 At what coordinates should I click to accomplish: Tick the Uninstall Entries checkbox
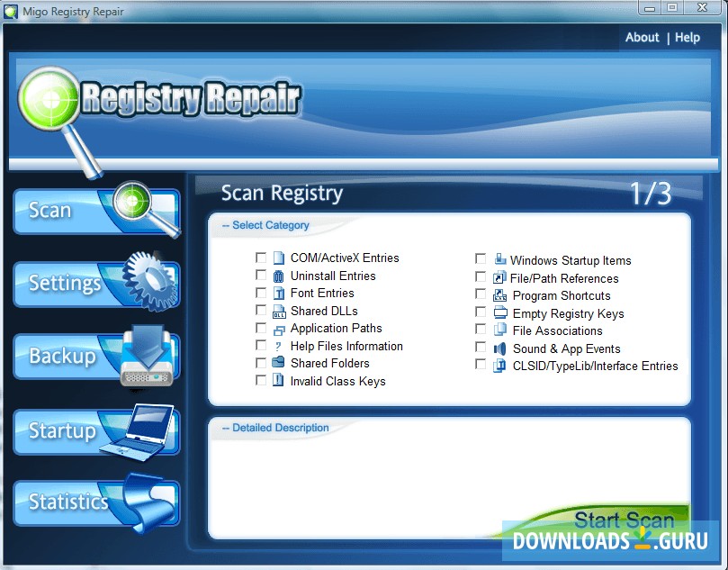pos(261,275)
